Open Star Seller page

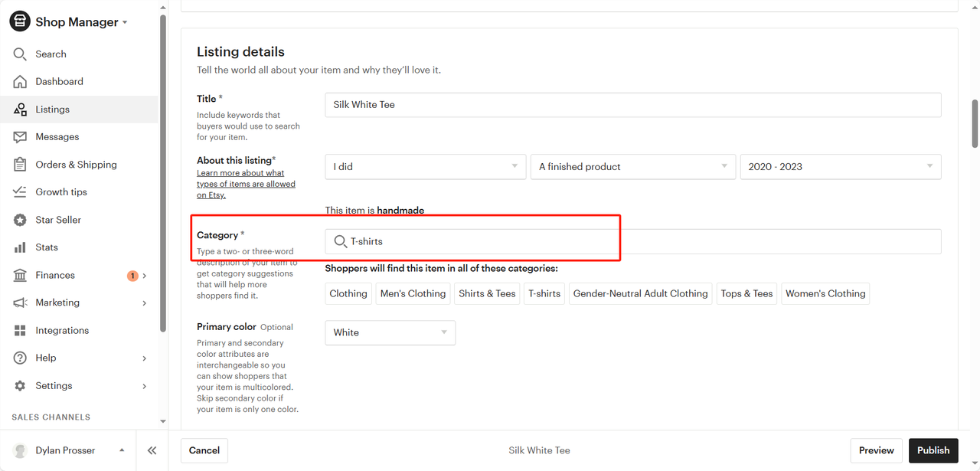(58, 220)
